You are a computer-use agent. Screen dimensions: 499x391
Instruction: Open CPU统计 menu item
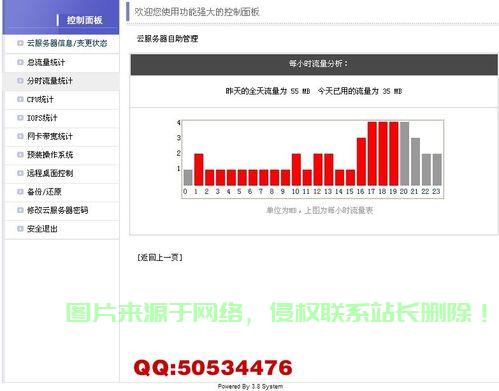coord(40,99)
